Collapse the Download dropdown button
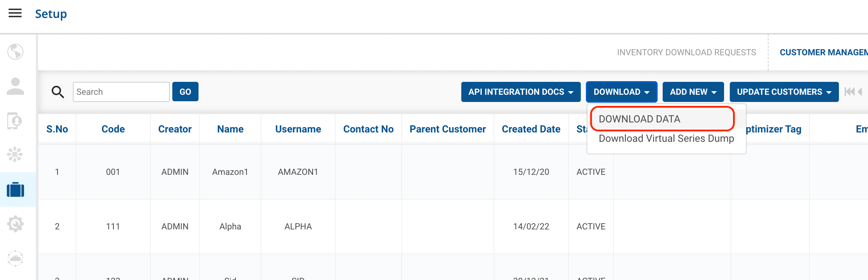 tap(621, 92)
